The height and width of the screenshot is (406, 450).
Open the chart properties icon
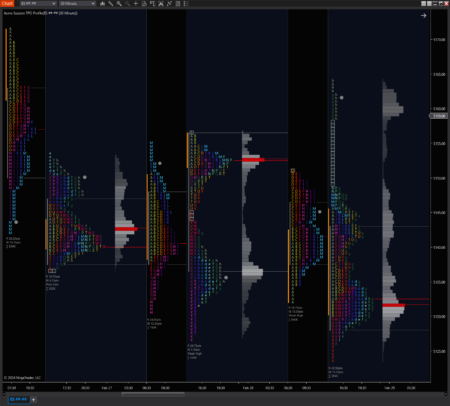point(178,4)
